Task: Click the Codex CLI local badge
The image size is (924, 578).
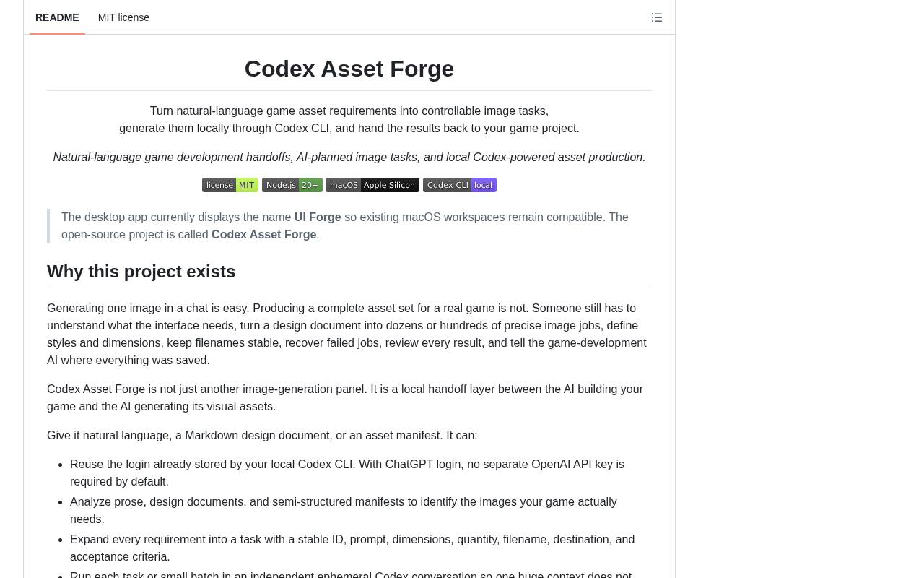Action: (x=460, y=185)
